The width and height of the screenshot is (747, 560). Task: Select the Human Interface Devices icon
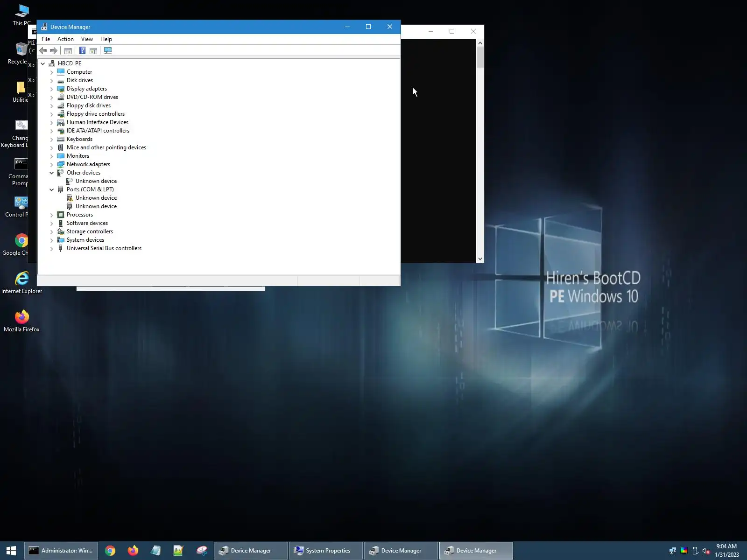[61, 122]
